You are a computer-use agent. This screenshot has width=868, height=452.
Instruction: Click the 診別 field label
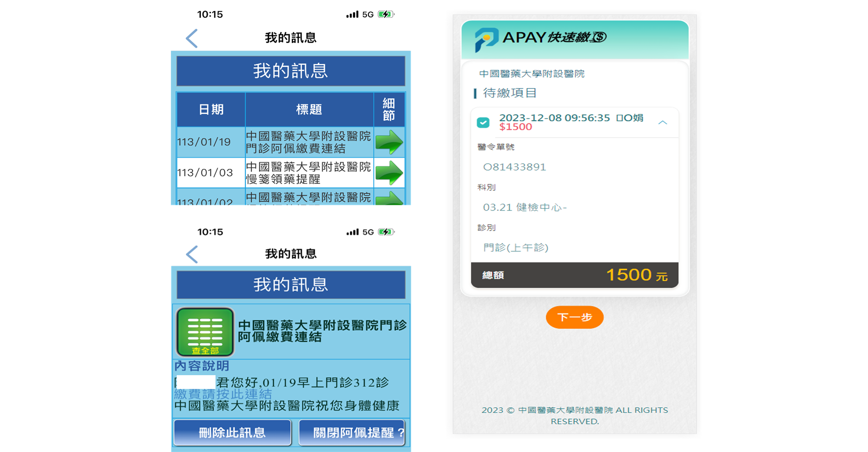[486, 228]
